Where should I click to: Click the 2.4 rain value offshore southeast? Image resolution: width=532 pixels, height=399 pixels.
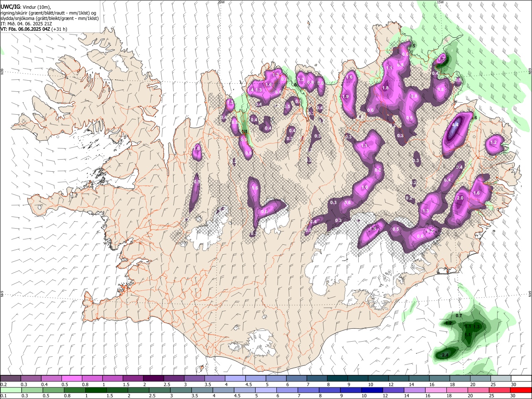tap(445, 355)
